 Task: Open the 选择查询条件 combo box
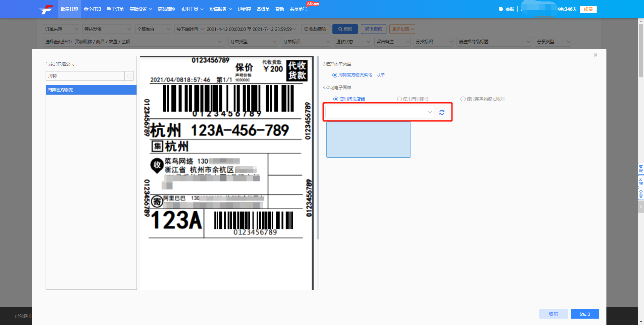coord(135,42)
